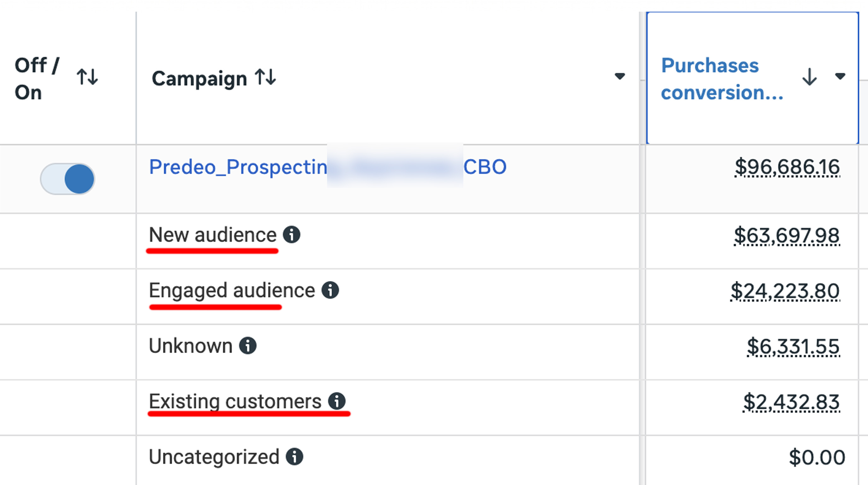Open the Predeo_Prospecting CBO campaign link
The height and width of the screenshot is (485, 868).
point(327,167)
